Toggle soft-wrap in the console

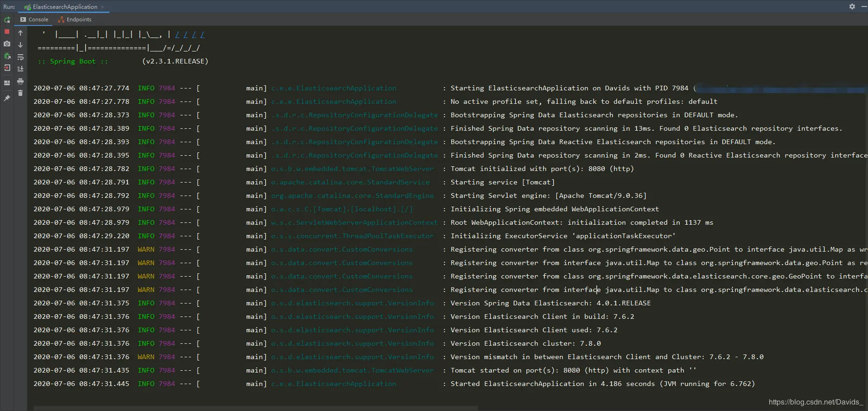tap(20, 57)
